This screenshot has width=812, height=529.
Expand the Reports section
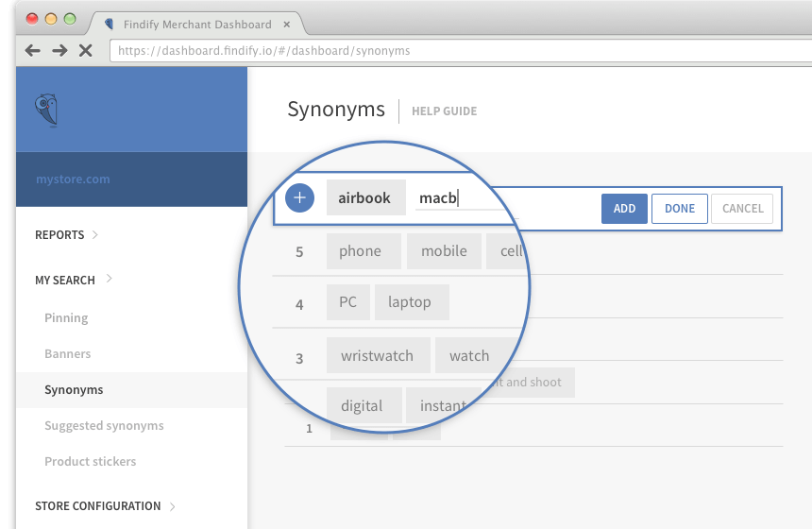click(66, 234)
